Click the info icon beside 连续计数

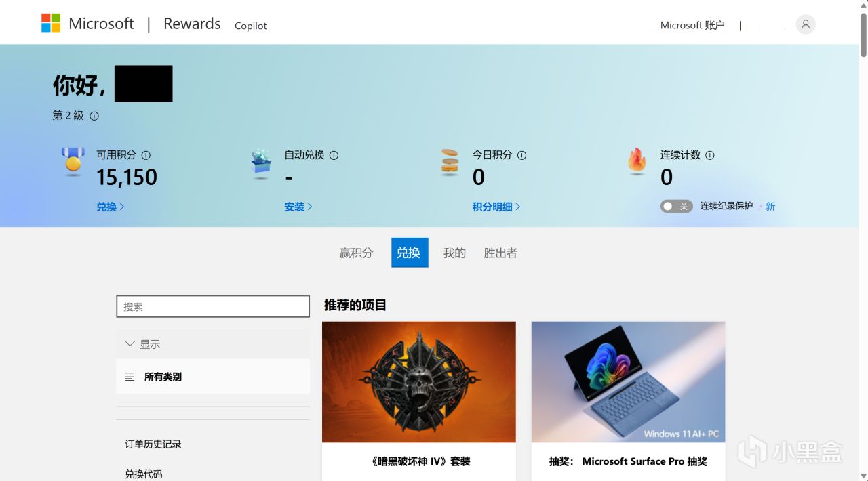[x=710, y=155]
